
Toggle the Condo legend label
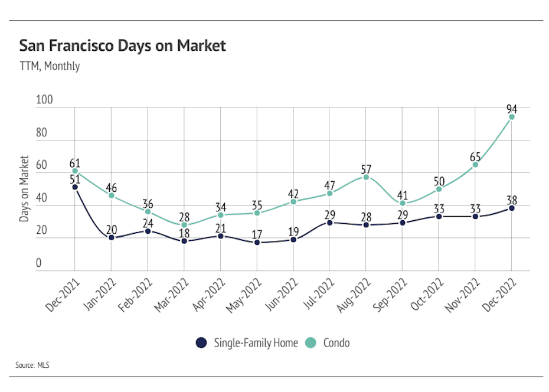336,342
